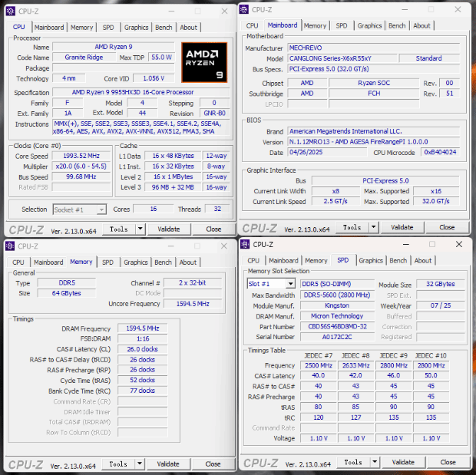Minimize the SPD CPU-Z window

tap(406, 244)
